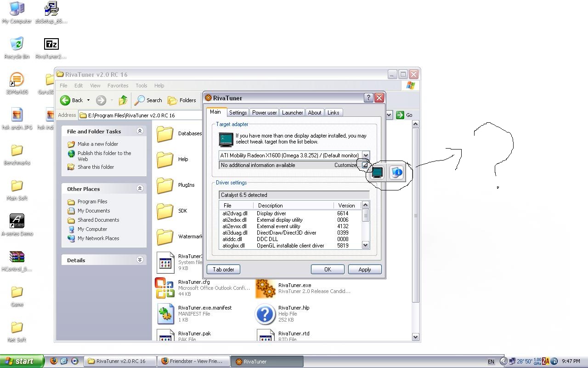Click the Up folder icon in Explorer
This screenshot has width=588, height=368.
pos(123,100)
